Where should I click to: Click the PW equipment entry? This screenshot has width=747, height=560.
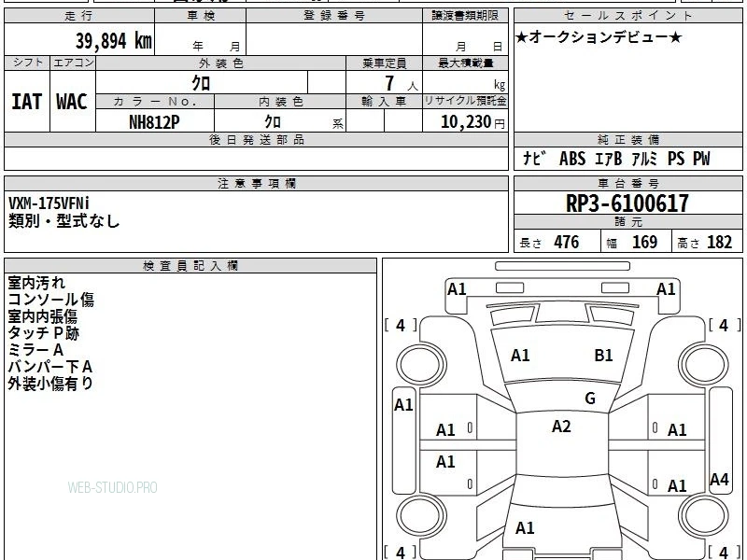click(701, 158)
